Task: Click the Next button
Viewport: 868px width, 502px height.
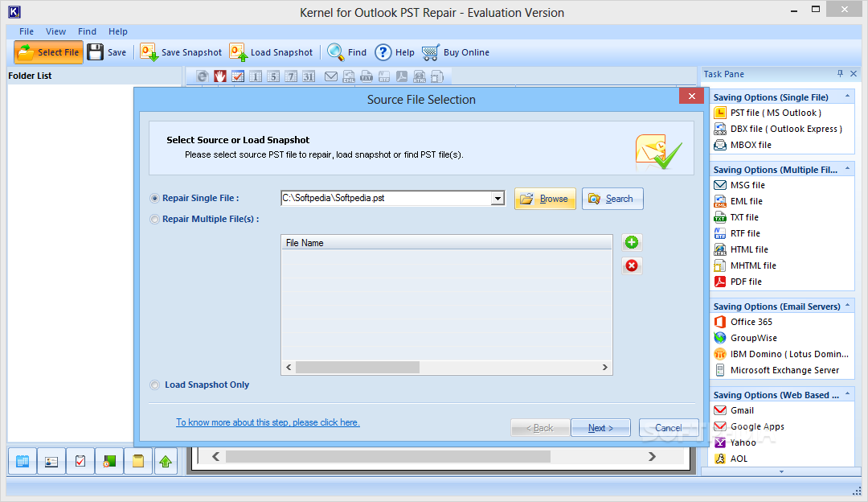Action: pyautogui.click(x=600, y=428)
